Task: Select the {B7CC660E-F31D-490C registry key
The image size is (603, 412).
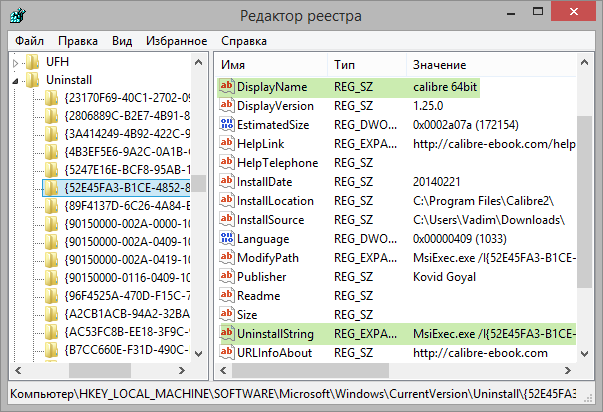Action: pyautogui.click(x=127, y=350)
